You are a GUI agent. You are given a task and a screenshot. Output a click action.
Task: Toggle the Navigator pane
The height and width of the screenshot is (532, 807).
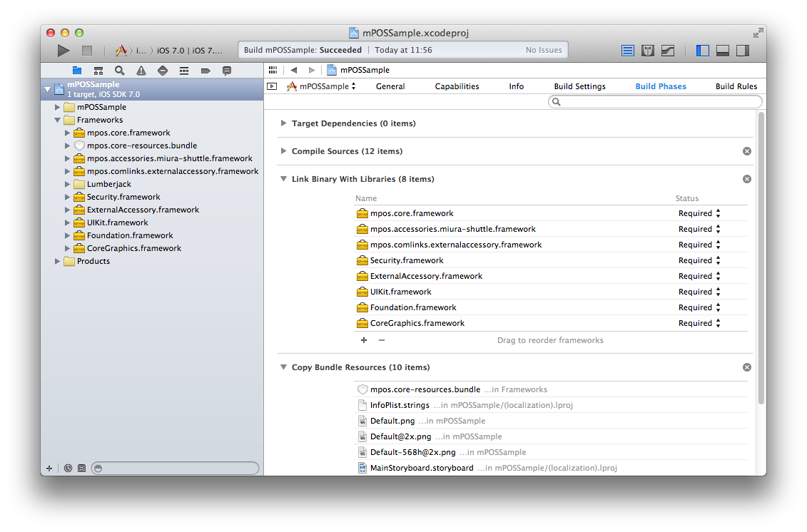coord(703,51)
